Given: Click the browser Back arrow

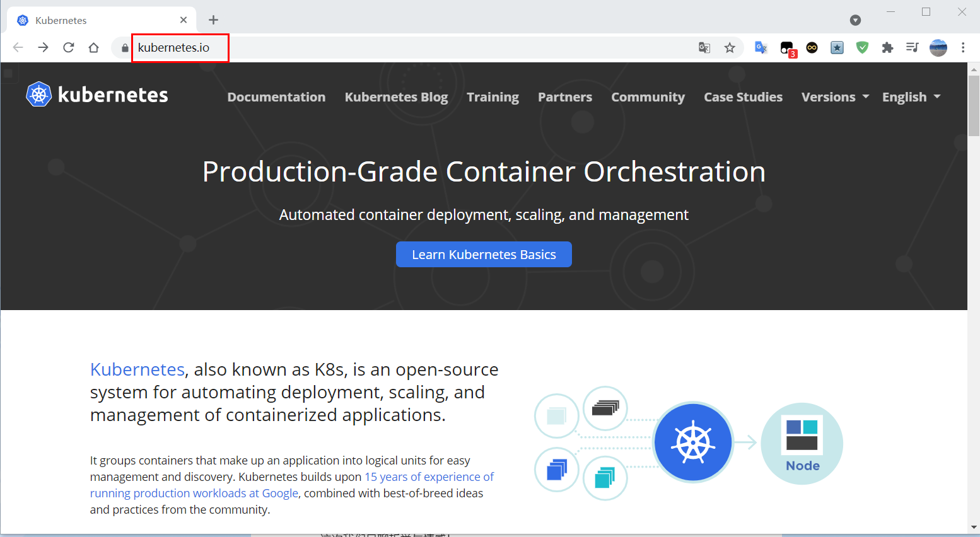Looking at the screenshot, I should 18,47.
